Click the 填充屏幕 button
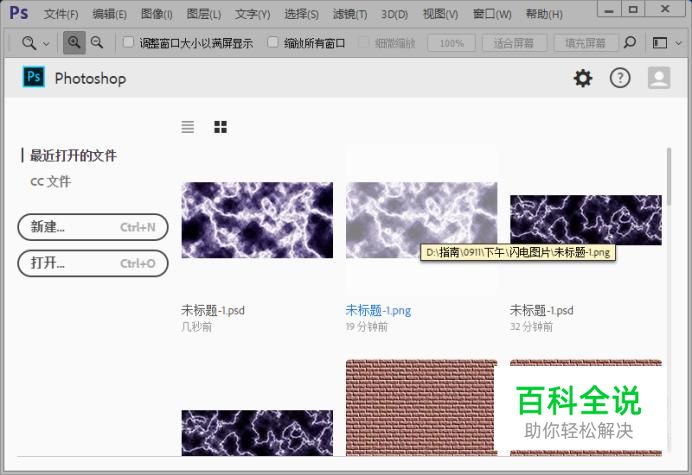The height and width of the screenshot is (475, 692). (x=586, y=43)
